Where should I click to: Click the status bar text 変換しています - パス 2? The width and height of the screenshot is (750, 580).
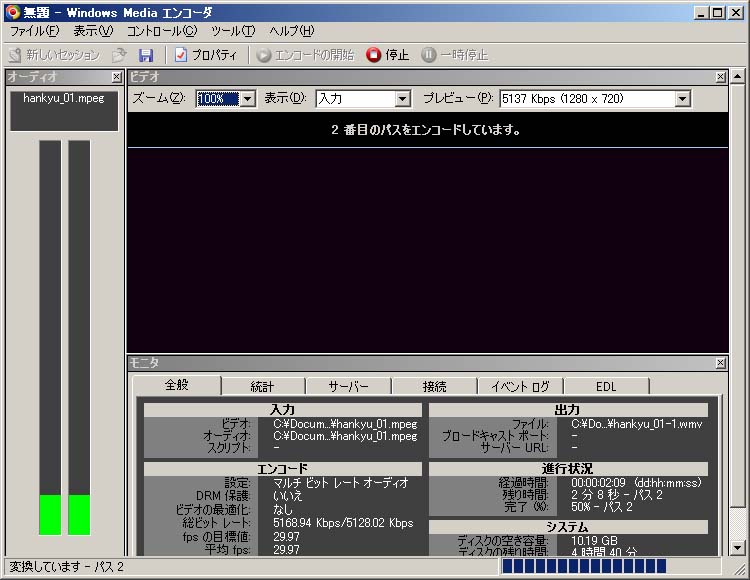(x=66, y=567)
